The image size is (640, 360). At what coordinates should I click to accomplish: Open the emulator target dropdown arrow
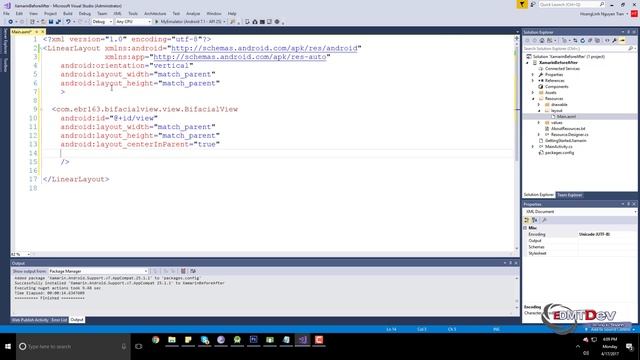point(224,22)
